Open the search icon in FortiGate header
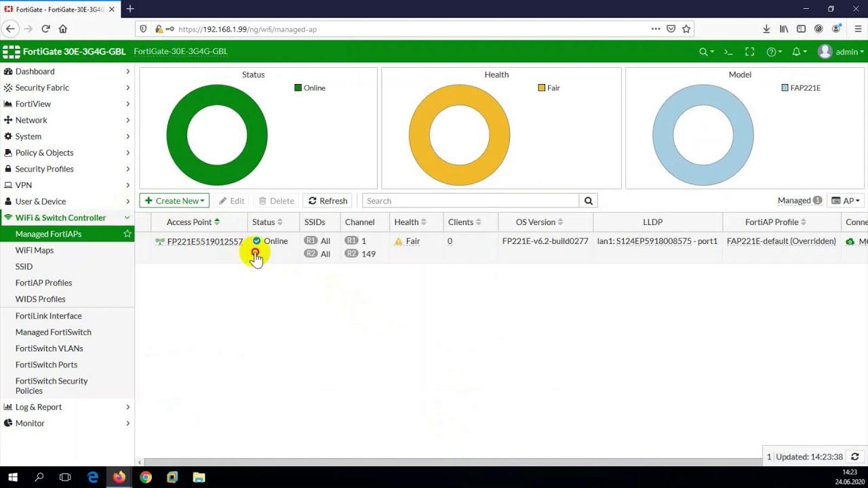 pos(706,52)
